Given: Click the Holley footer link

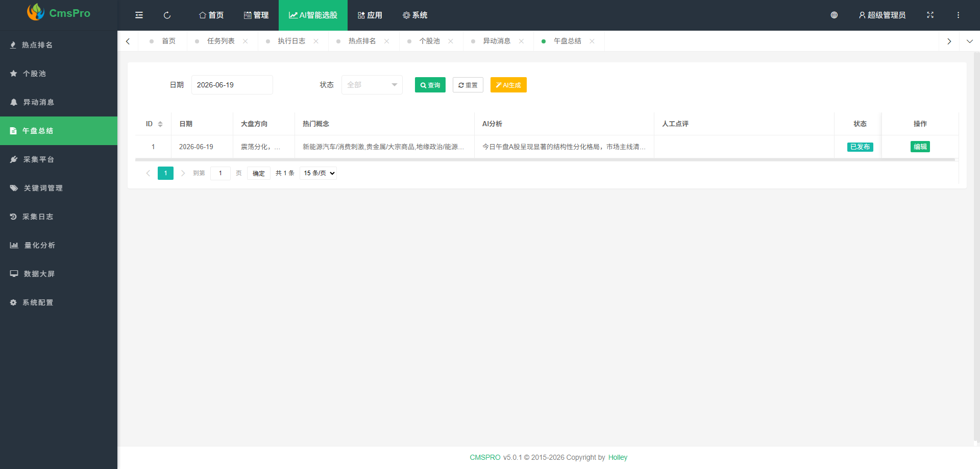Looking at the screenshot, I should point(618,457).
